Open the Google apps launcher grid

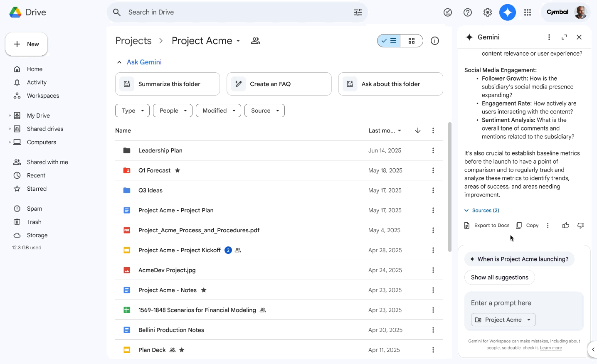527,12
